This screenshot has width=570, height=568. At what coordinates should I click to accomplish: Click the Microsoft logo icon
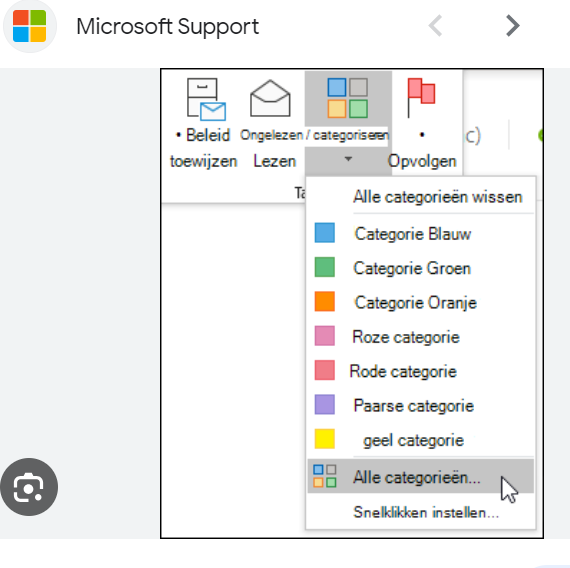29,26
